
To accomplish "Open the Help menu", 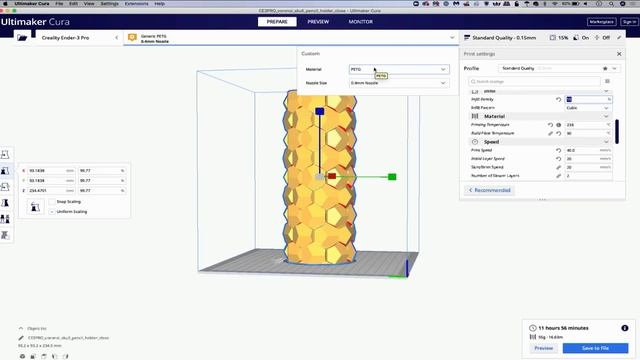I will coord(160,3).
